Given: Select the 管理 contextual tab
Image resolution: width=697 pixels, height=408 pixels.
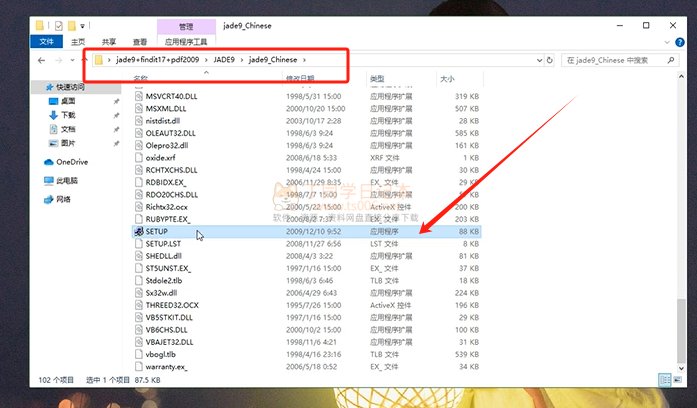Looking at the screenshot, I should [x=186, y=26].
